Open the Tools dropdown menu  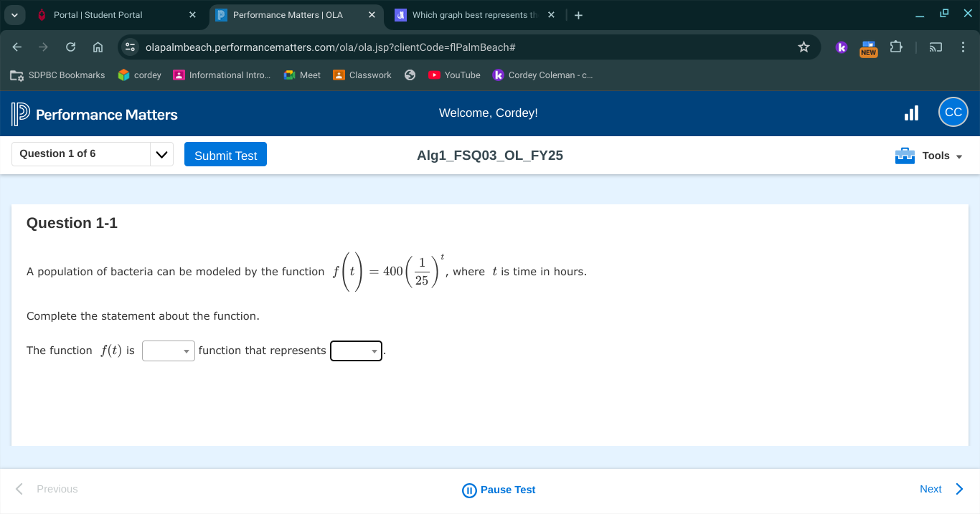[x=929, y=156]
